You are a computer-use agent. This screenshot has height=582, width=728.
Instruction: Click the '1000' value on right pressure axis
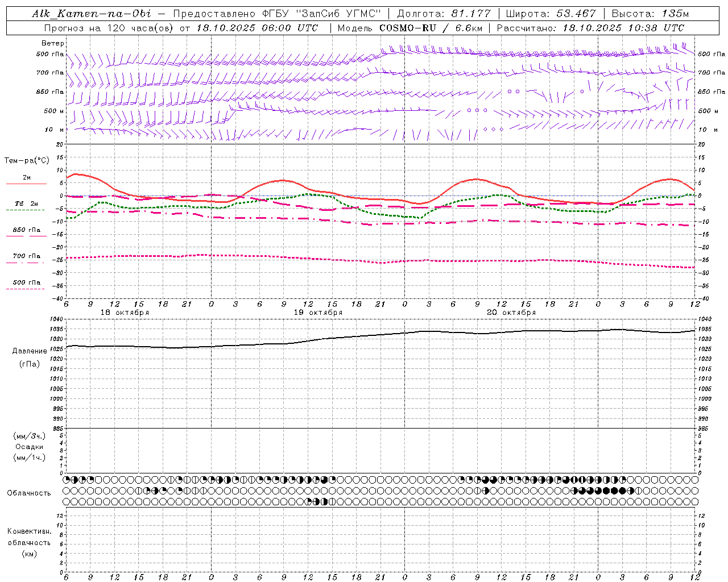pos(705,399)
